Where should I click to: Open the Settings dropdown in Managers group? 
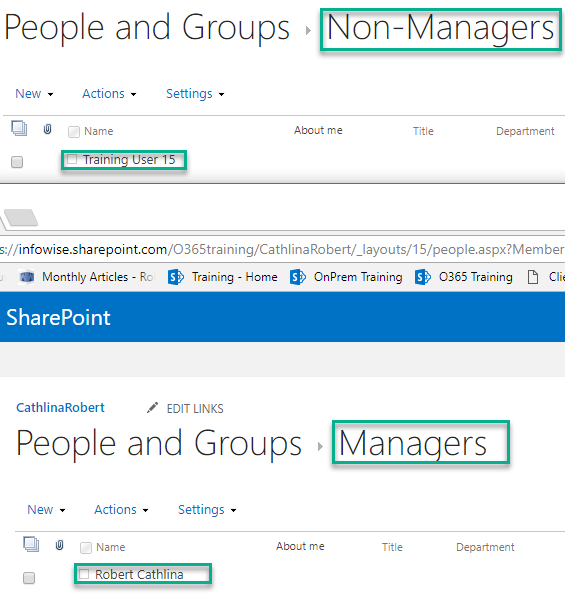point(208,509)
